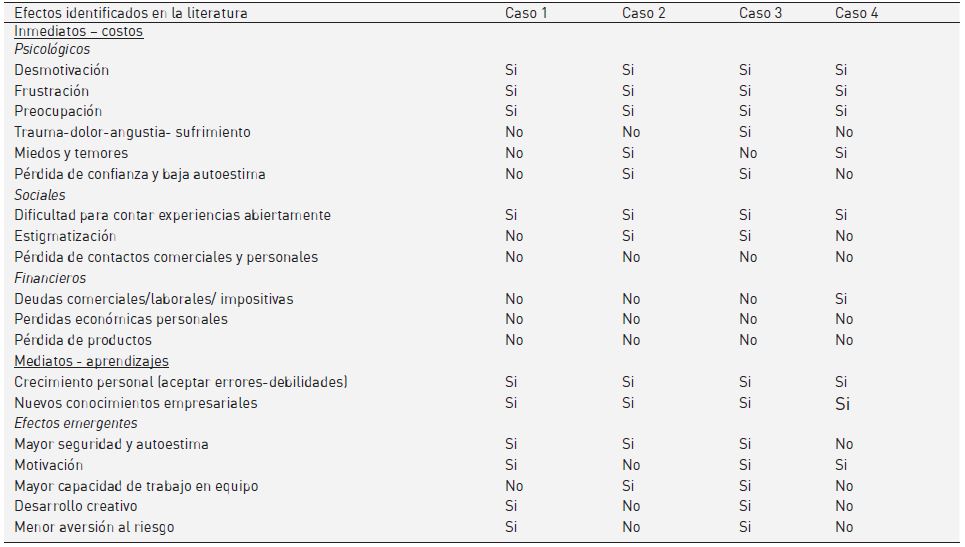The height and width of the screenshot is (547, 965).
Task: Click the 'Caso 1' column header
Action: point(526,13)
